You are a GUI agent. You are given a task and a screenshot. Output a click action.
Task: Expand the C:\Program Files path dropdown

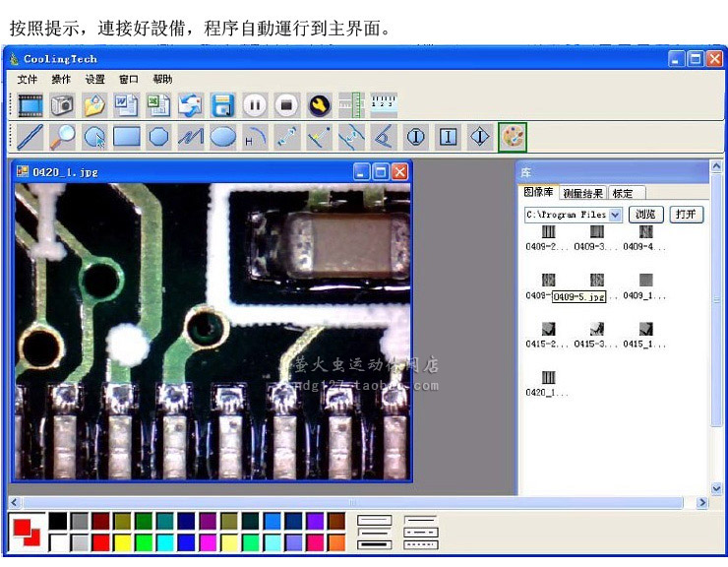pyautogui.click(x=616, y=214)
